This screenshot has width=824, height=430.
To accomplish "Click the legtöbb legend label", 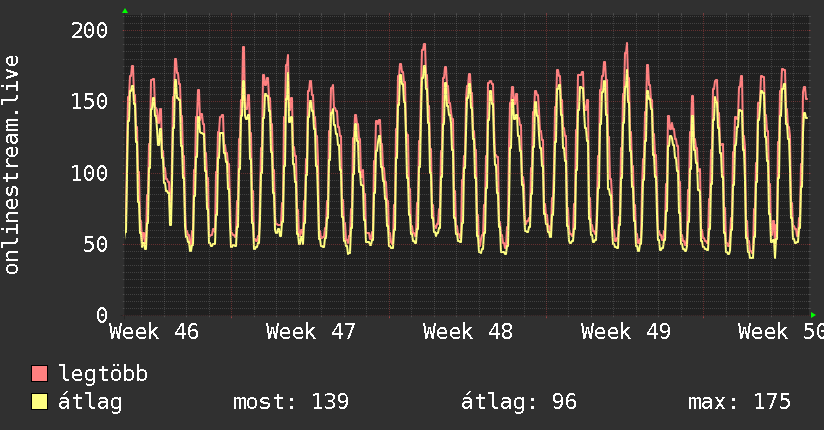I will (x=103, y=373).
